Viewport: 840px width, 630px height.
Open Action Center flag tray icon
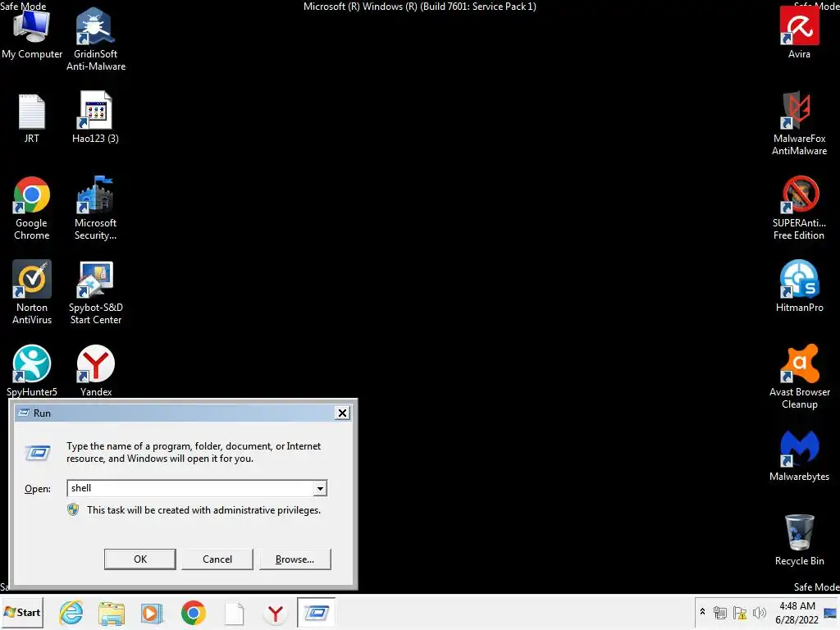coord(740,612)
